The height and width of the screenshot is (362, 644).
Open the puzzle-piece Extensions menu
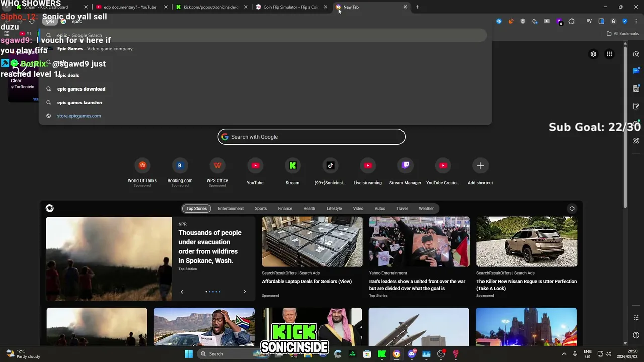coord(571,21)
